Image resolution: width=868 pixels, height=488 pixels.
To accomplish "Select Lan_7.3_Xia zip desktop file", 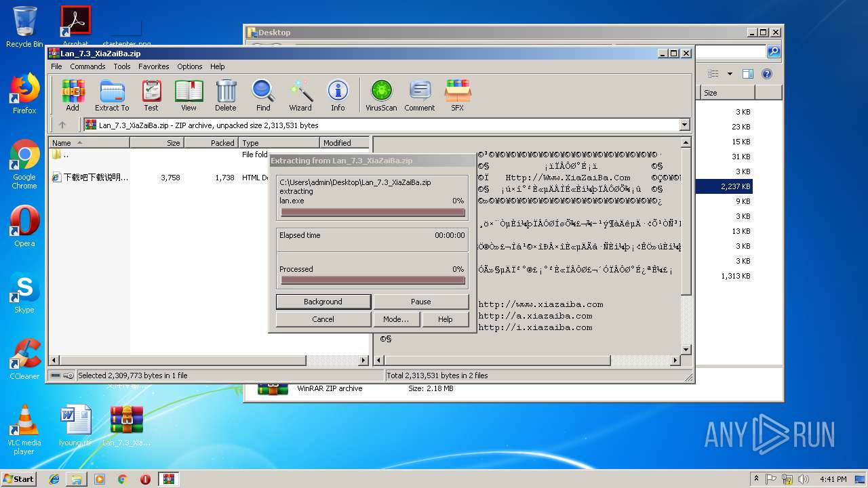I will pyautogui.click(x=127, y=426).
